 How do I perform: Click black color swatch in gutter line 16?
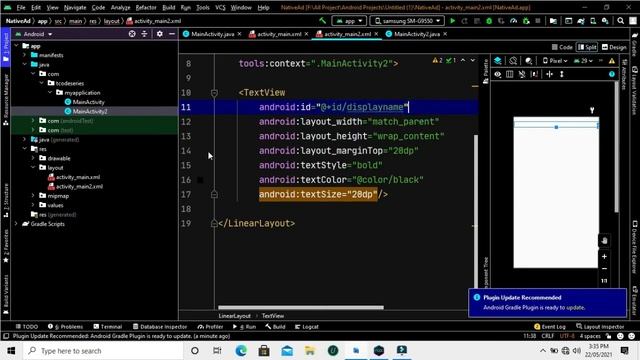point(200,180)
